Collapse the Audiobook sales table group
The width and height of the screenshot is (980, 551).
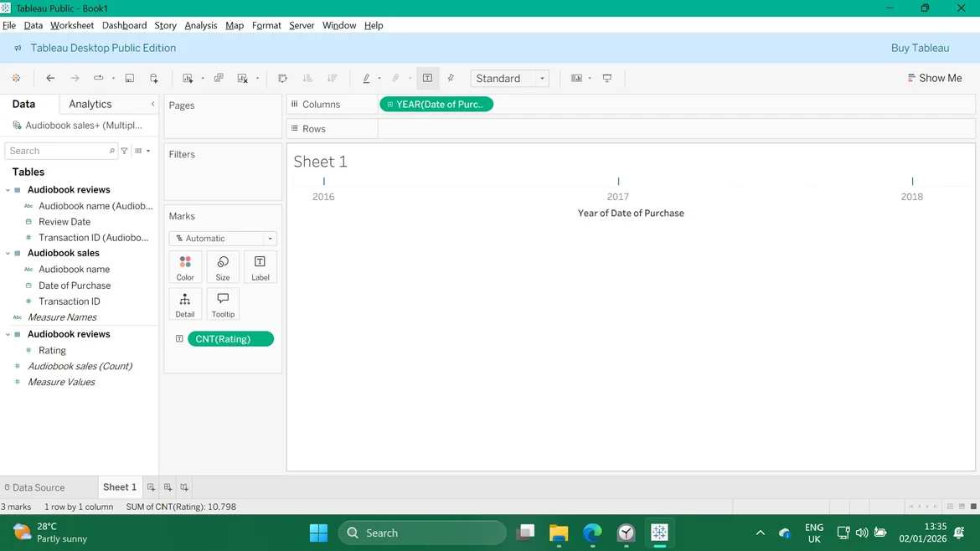8,253
